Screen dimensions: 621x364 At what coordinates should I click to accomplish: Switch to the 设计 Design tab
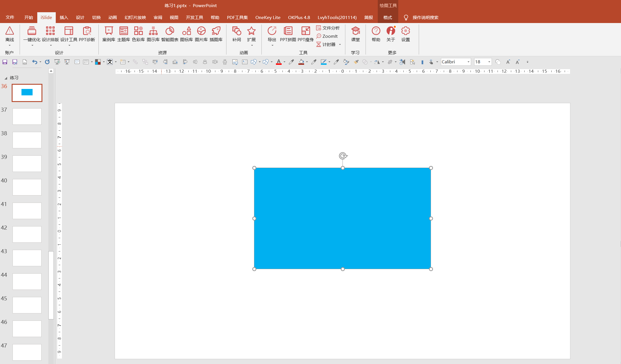(80, 18)
